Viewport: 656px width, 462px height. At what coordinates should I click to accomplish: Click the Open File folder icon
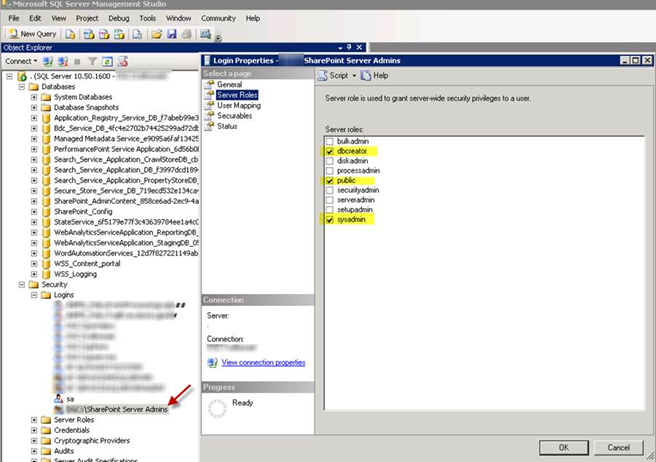156,34
